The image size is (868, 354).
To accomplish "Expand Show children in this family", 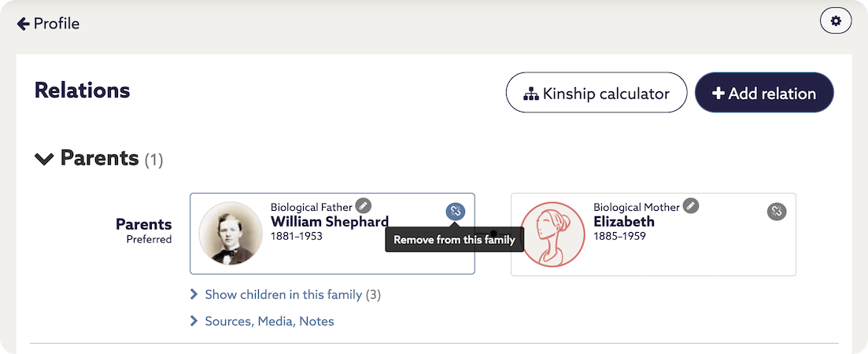I will tap(285, 295).
